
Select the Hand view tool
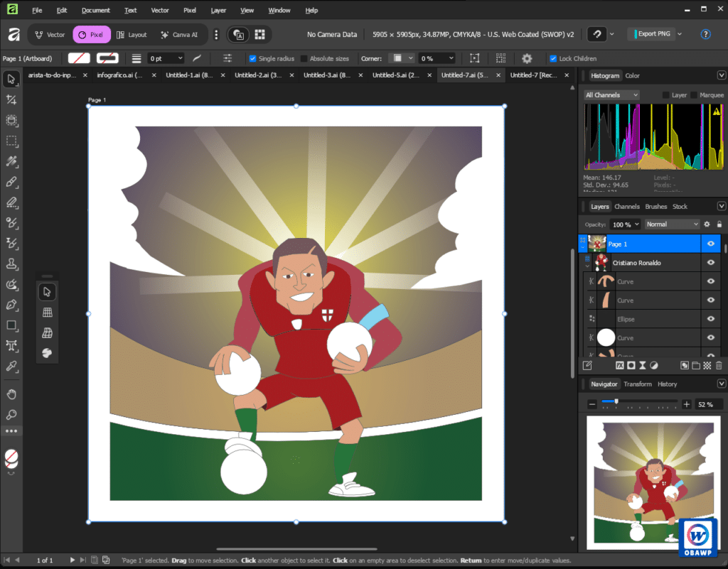tap(11, 394)
